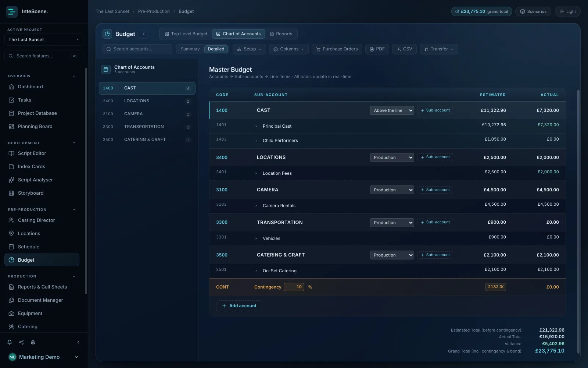Viewport: 588px width, 368px height.
Task: Open the Setup dropdown
Action: [249, 49]
